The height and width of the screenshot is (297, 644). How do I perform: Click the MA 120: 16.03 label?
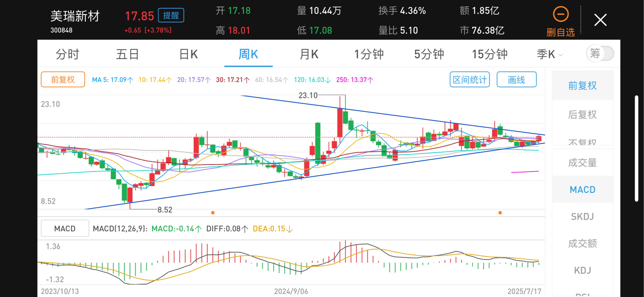pos(313,80)
